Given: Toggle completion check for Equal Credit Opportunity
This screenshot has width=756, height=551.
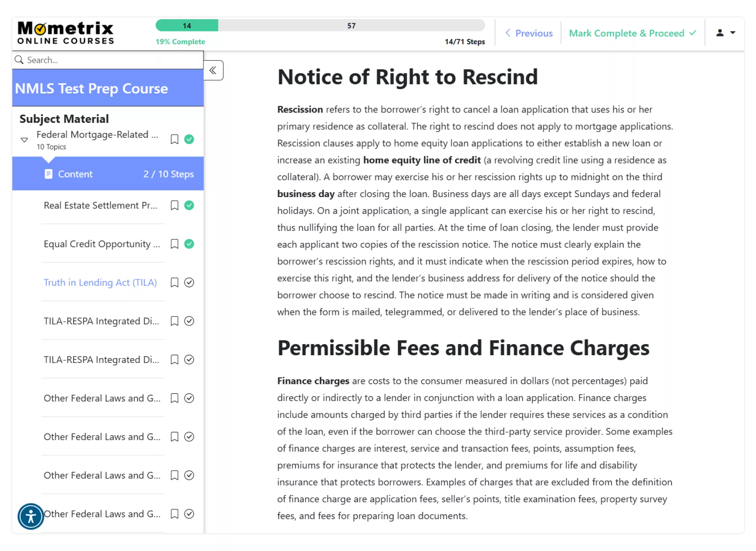Looking at the screenshot, I should [189, 244].
